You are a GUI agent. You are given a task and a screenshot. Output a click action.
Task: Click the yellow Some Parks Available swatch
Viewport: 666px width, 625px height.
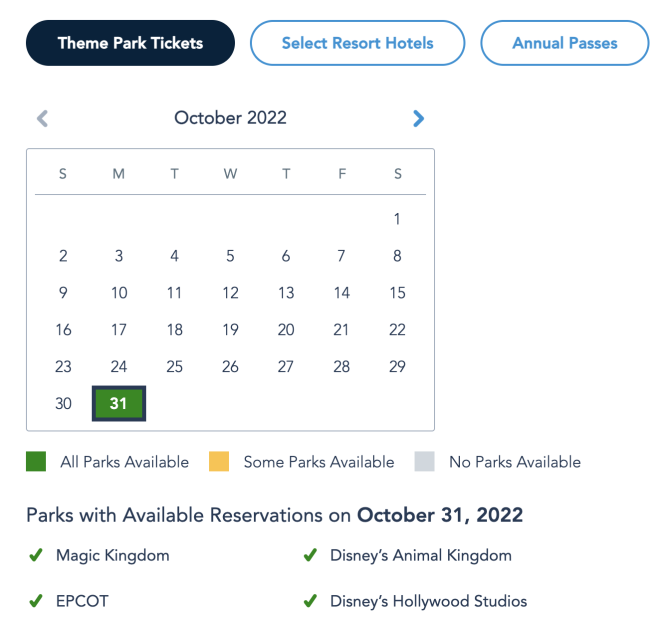[219, 462]
